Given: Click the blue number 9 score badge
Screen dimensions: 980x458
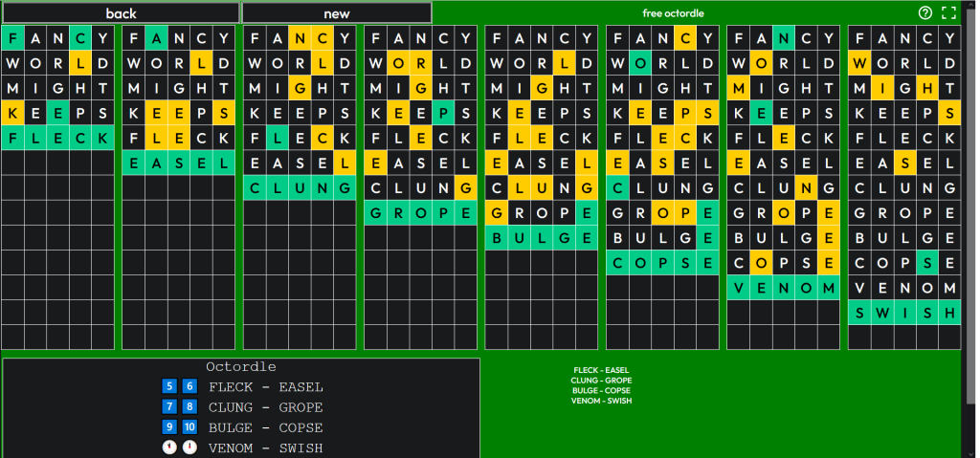Looking at the screenshot, I should click(170, 427).
